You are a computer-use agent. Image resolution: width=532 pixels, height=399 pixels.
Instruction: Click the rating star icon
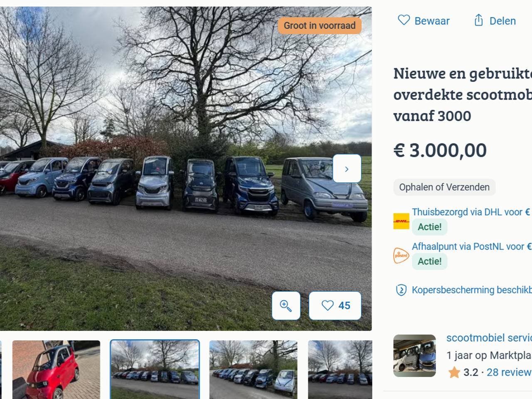[x=453, y=372]
